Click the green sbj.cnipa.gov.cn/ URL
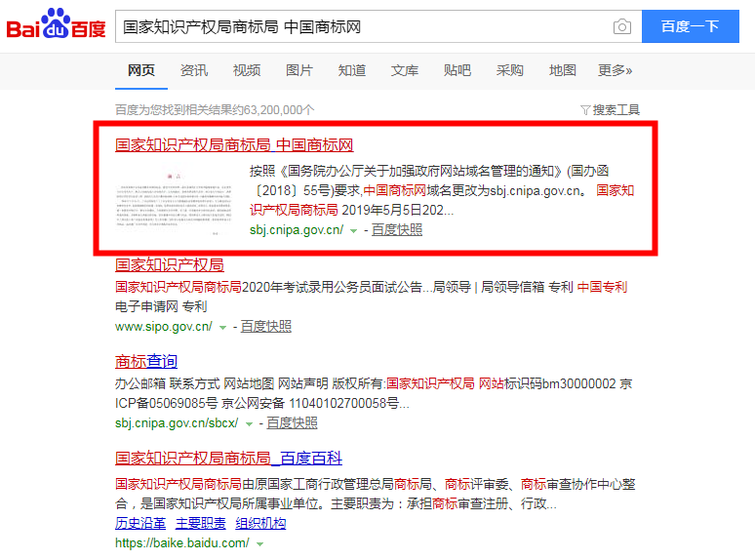Screen dimensions: 755x560 click(x=297, y=230)
